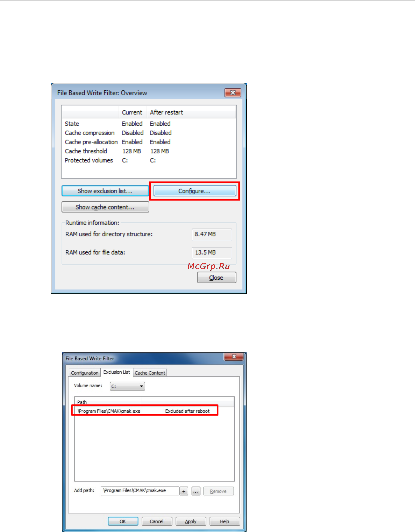Click the Add path input field
The height and width of the screenshot is (532, 415).
(x=140, y=491)
